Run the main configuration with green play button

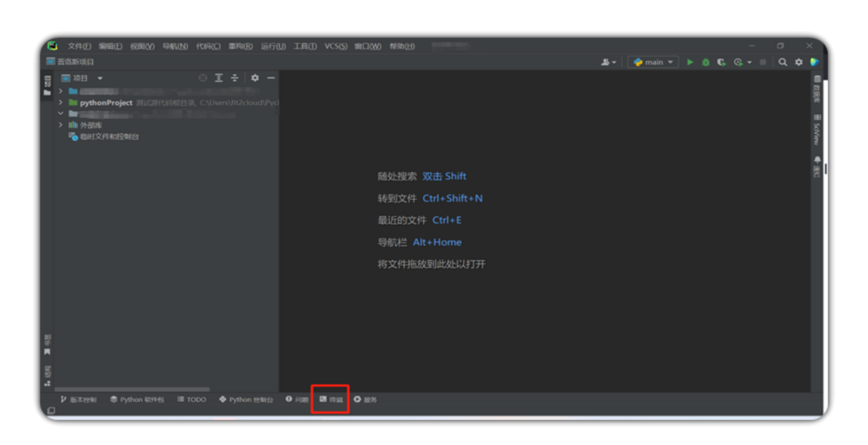(x=690, y=62)
